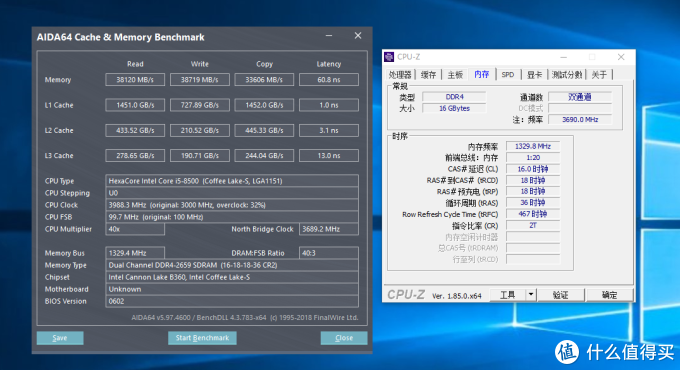
Task: Click the 双通道 channel value in CPU-Z
Action: point(580,97)
